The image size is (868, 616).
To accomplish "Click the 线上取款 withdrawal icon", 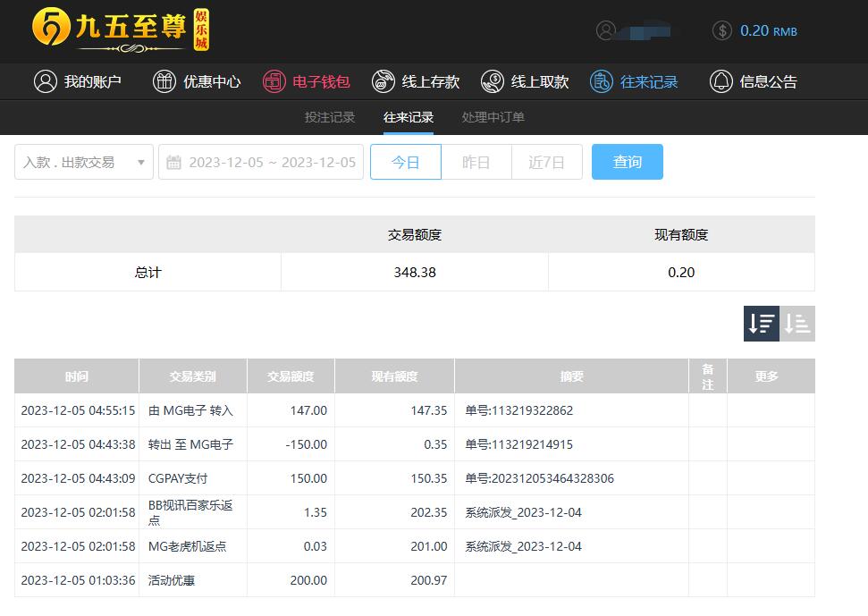I will [493, 81].
